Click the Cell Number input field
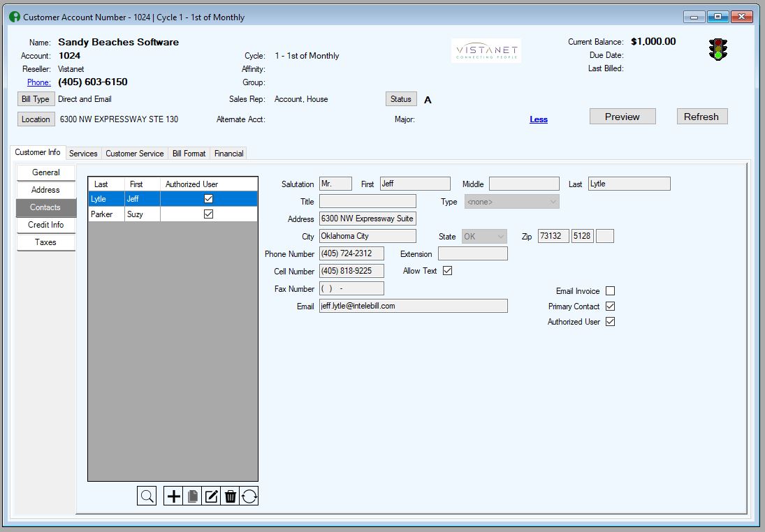 [x=352, y=271]
